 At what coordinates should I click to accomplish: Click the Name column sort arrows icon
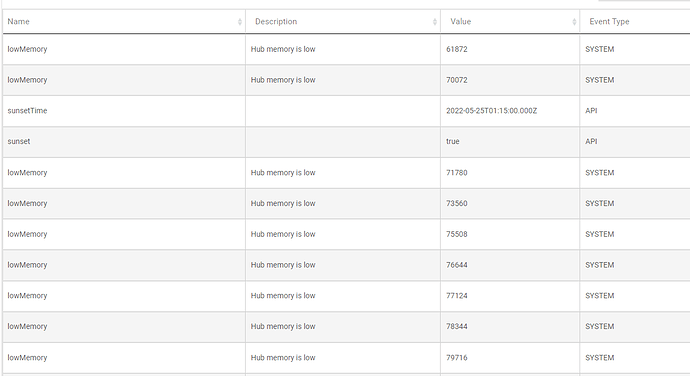tap(240, 22)
